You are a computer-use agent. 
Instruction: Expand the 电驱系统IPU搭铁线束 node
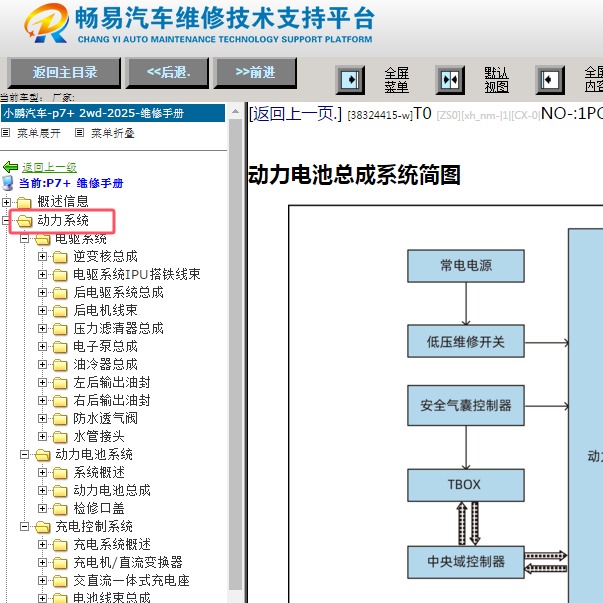[43, 275]
